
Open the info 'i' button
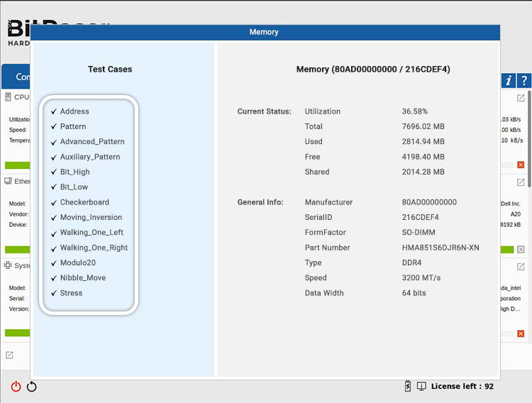[x=509, y=81]
